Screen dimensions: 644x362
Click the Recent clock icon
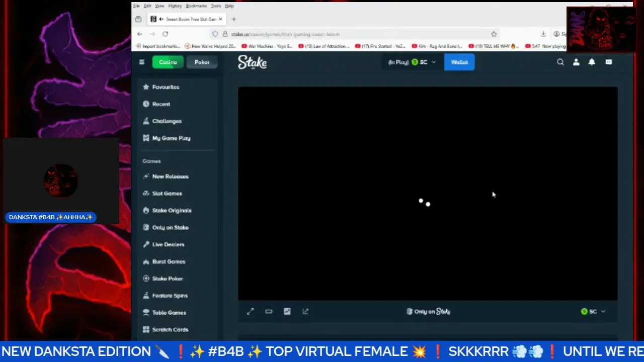146,104
